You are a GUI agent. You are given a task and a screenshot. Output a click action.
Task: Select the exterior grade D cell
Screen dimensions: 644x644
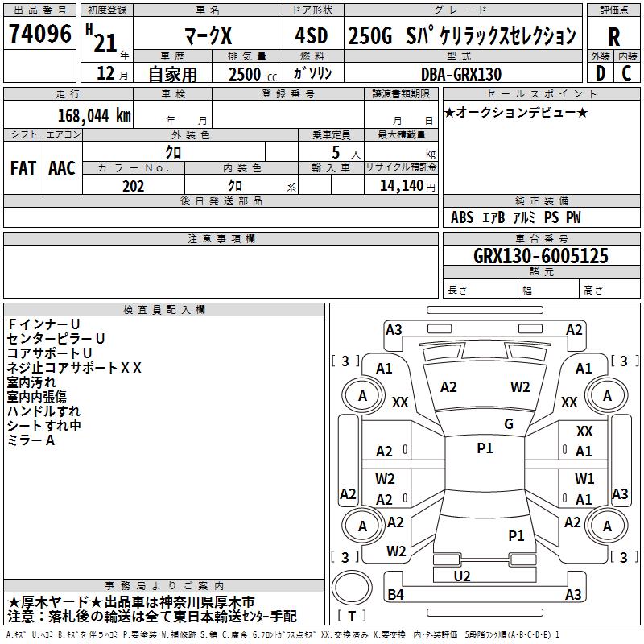click(600, 73)
